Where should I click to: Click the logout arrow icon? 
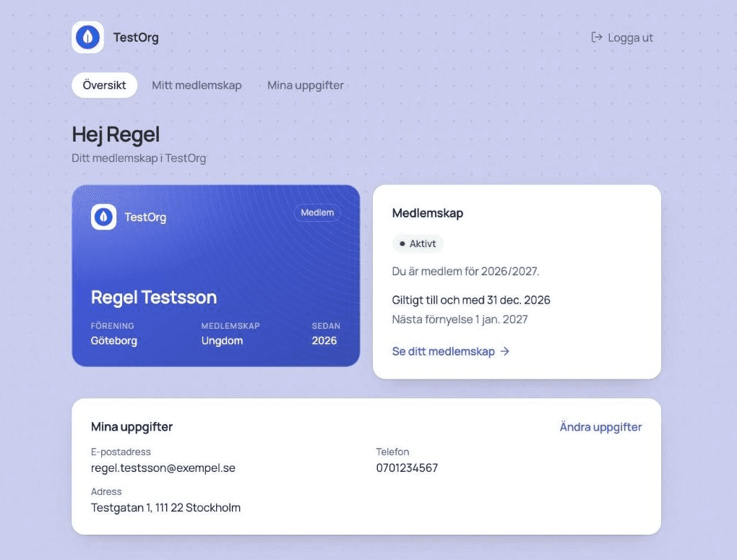[x=596, y=37]
